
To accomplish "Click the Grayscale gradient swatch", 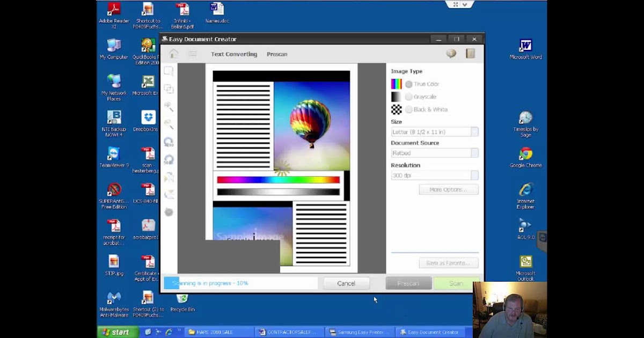I will point(396,97).
